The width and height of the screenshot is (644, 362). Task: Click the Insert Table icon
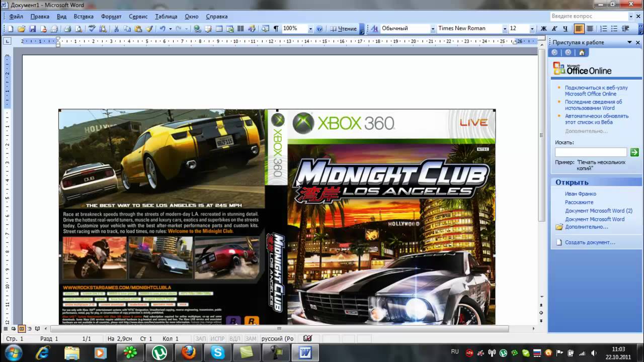(219, 29)
